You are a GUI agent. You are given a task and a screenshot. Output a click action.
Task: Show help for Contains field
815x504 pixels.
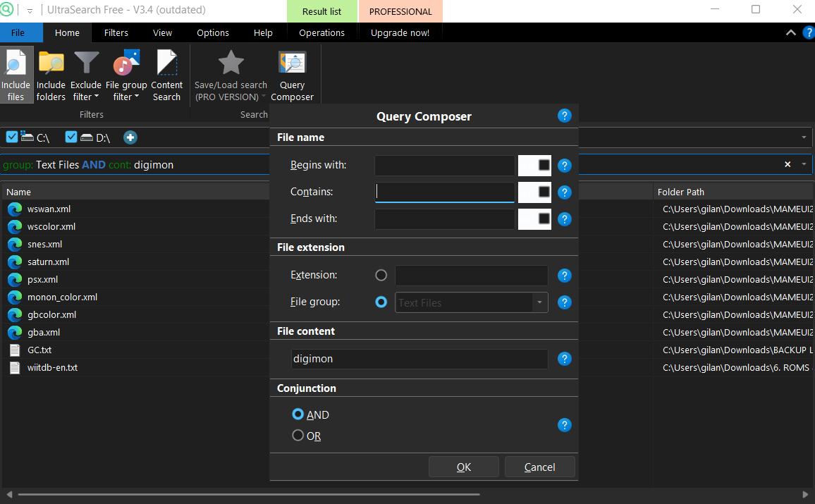[565, 192]
